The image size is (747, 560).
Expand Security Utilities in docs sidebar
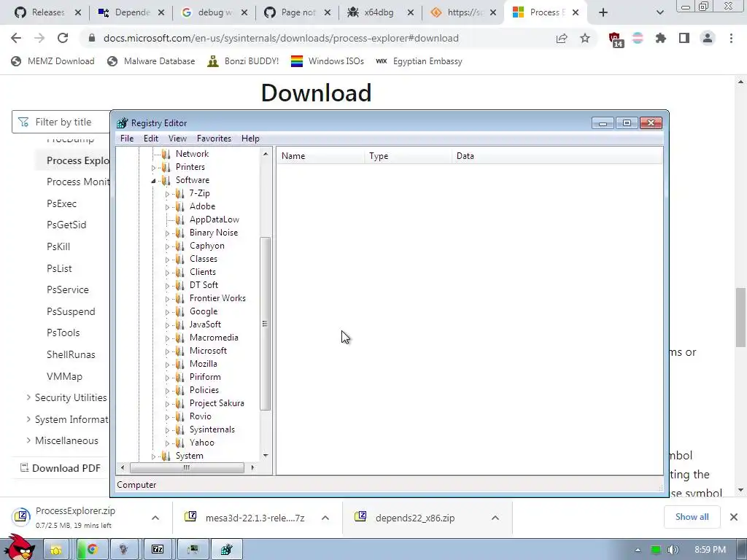point(28,397)
